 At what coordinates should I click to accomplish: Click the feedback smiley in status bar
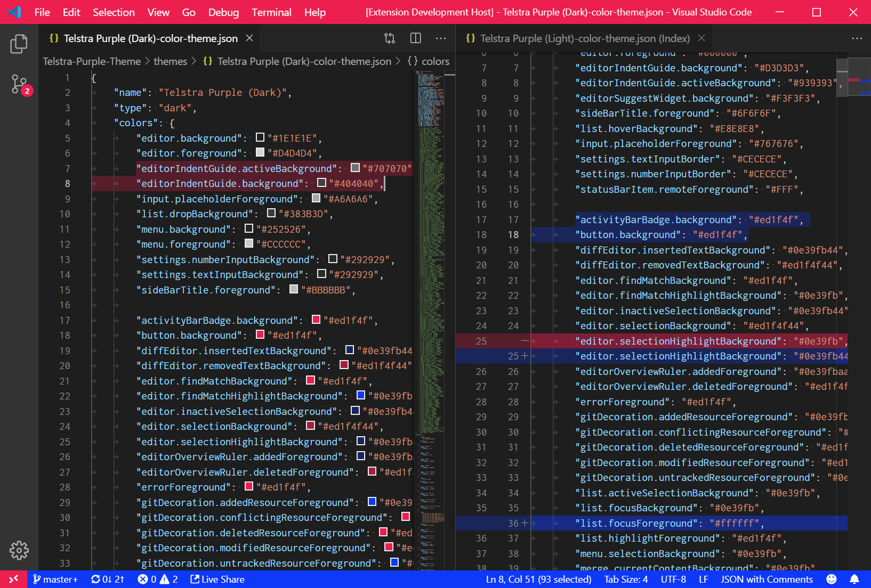point(832,579)
